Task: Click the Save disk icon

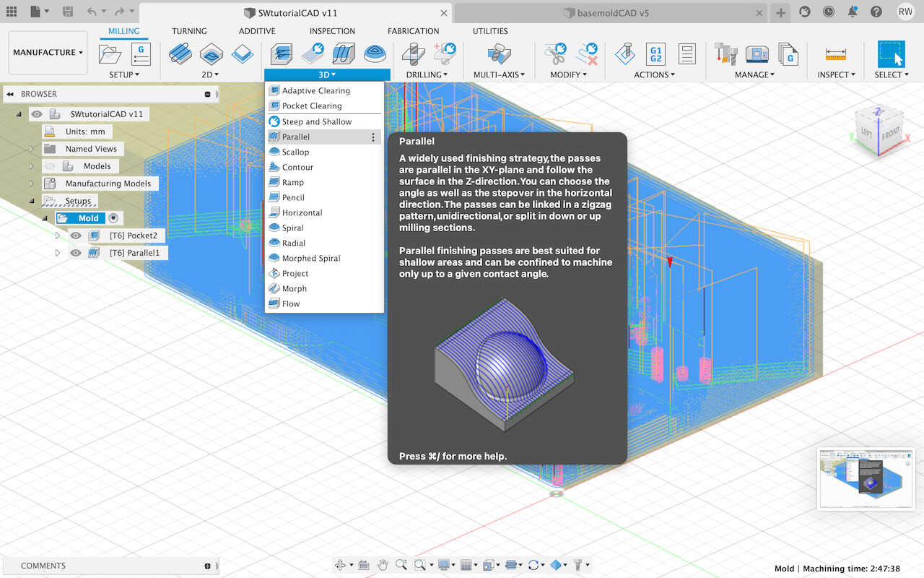Action: point(68,12)
